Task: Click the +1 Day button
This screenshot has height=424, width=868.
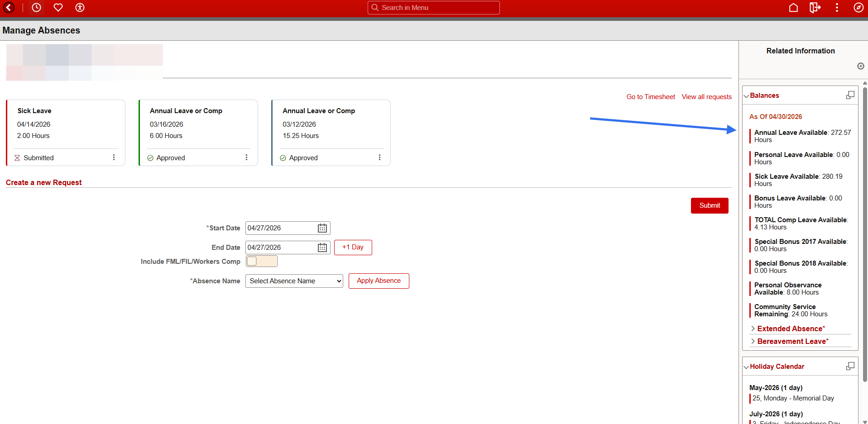Action: pyautogui.click(x=353, y=248)
